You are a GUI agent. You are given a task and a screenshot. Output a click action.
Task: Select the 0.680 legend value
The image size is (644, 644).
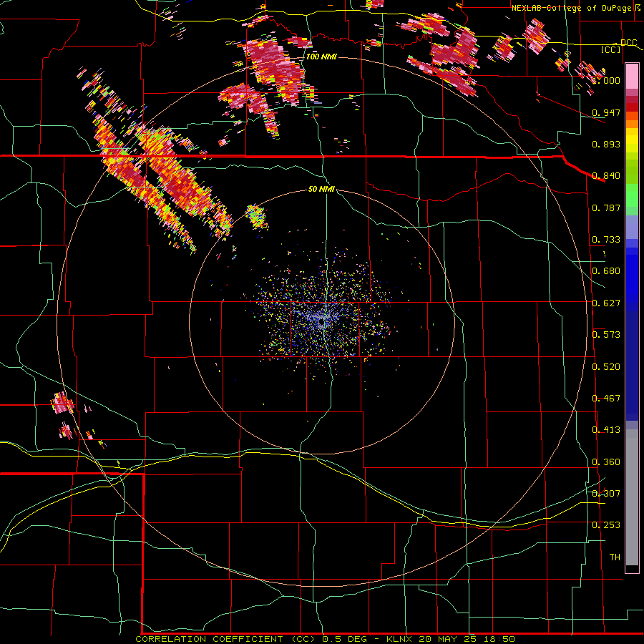coord(606,271)
